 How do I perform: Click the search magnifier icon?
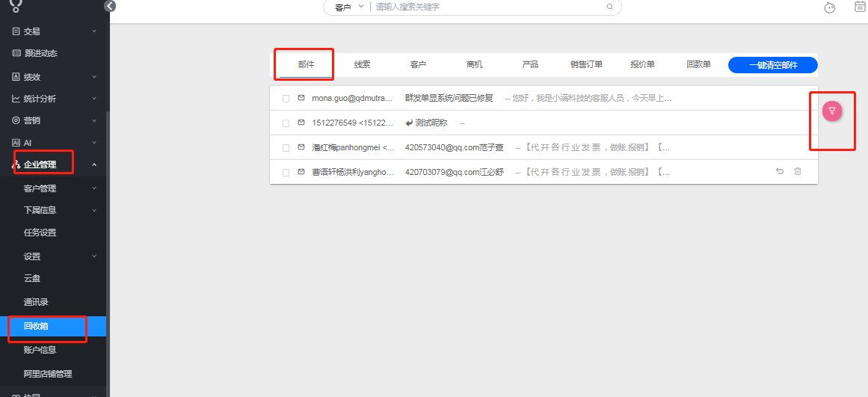pos(610,7)
